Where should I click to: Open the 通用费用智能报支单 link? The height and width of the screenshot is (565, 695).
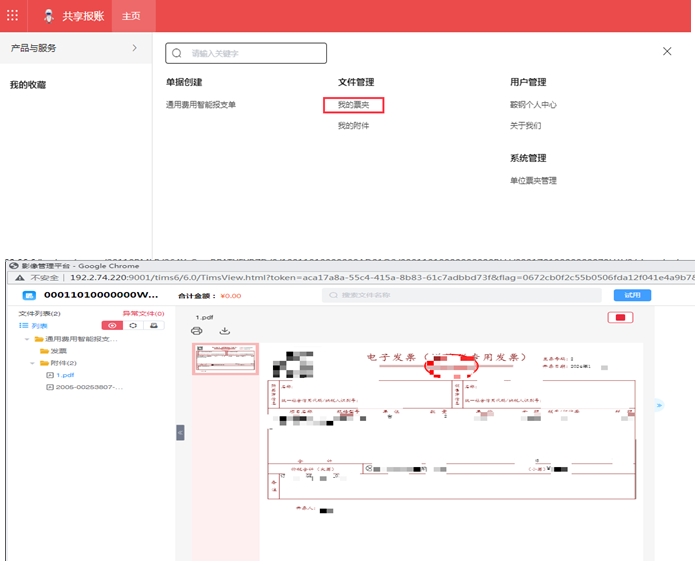coord(201,105)
